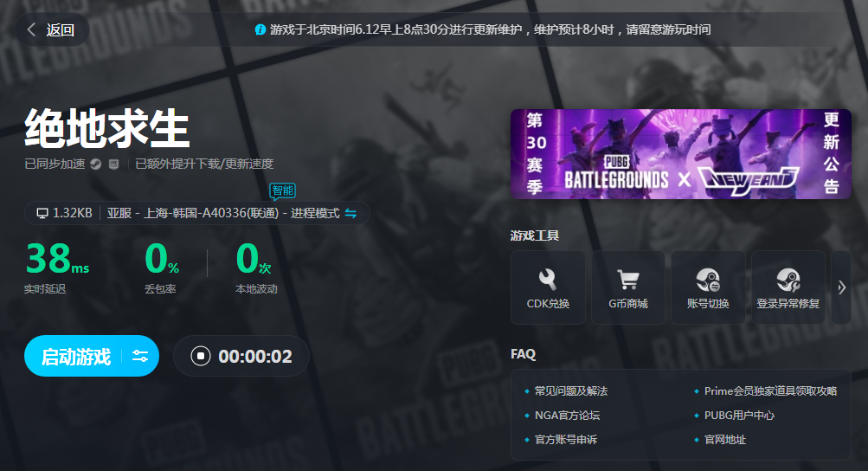Open the NGA官方论坛 forum link
The image size is (868, 471).
[x=567, y=416]
